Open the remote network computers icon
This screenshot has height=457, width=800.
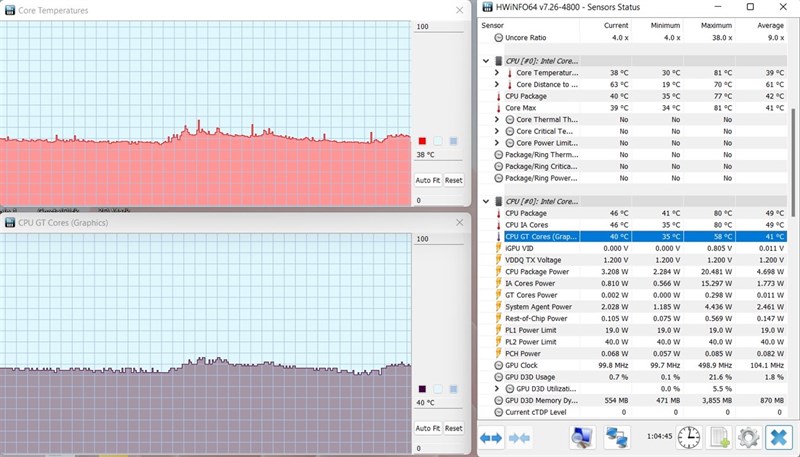[617, 438]
